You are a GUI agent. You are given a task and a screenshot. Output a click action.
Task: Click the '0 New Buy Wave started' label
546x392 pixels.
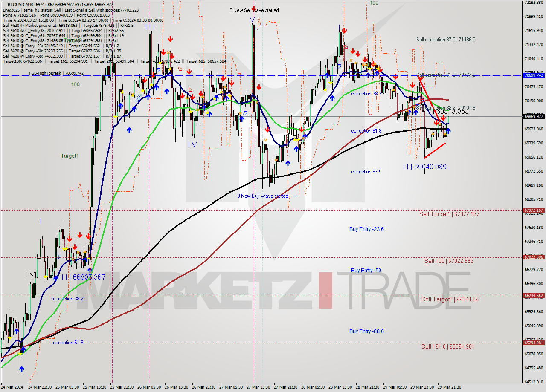click(263, 196)
